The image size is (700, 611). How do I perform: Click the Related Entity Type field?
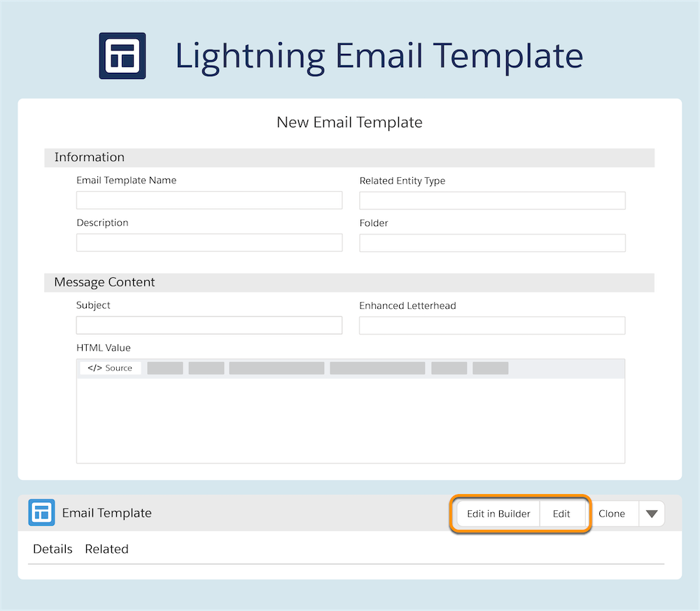click(x=491, y=200)
